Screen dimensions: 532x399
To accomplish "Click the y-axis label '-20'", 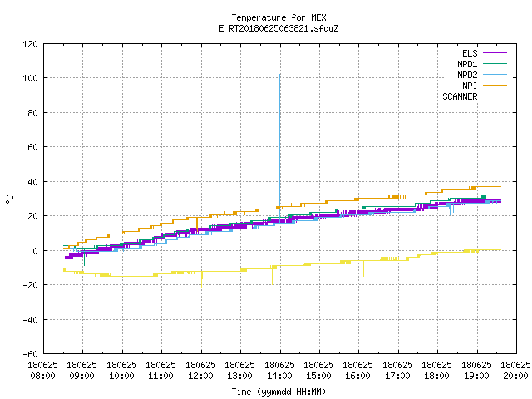I will click(x=30, y=285).
